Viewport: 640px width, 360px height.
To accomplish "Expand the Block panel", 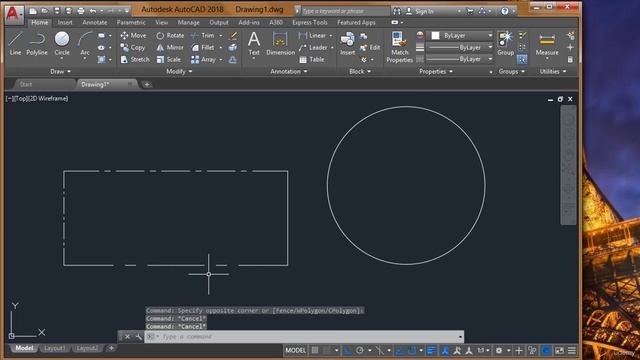I will [x=360, y=71].
